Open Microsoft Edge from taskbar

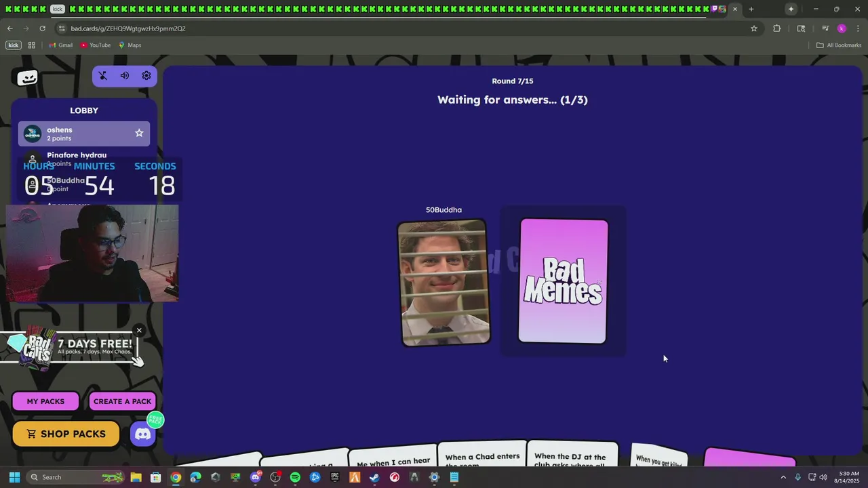pos(195,477)
